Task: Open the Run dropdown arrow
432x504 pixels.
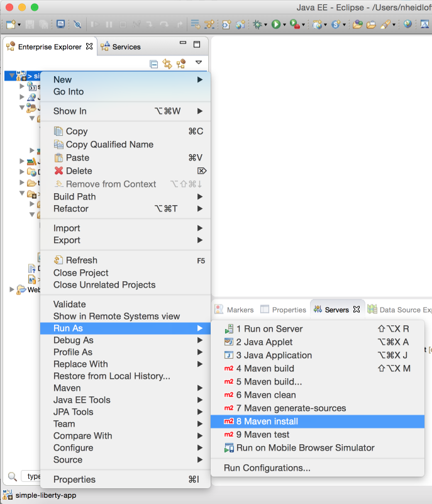Action: pos(284,25)
